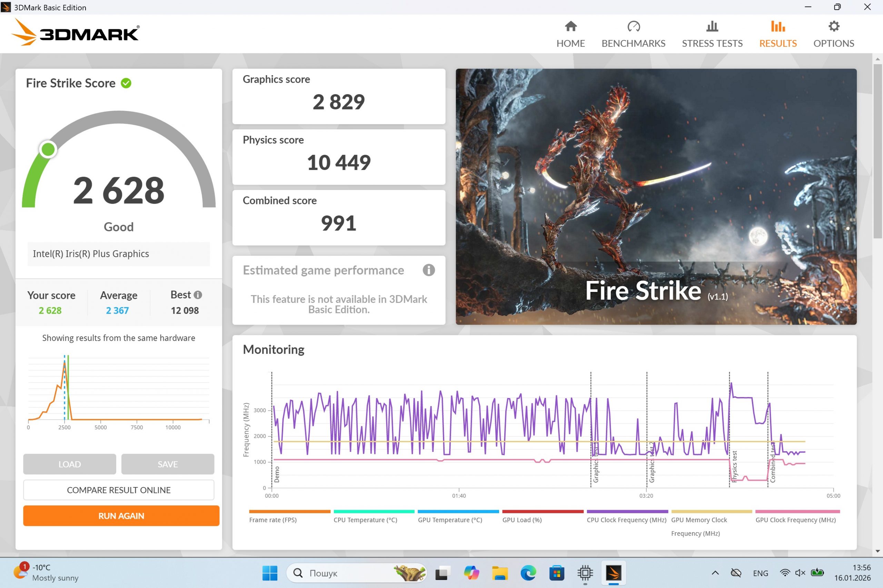Open the Home section icon
The width and height of the screenshot is (883, 588).
571,27
